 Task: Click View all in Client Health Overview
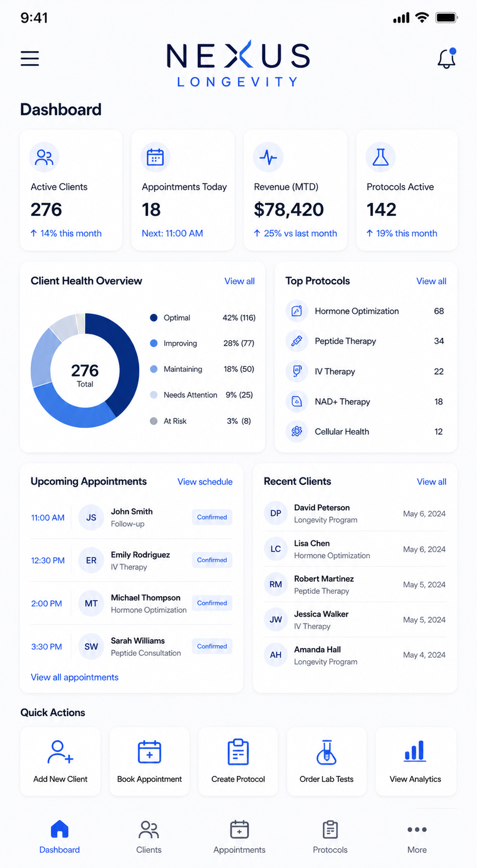tap(239, 281)
